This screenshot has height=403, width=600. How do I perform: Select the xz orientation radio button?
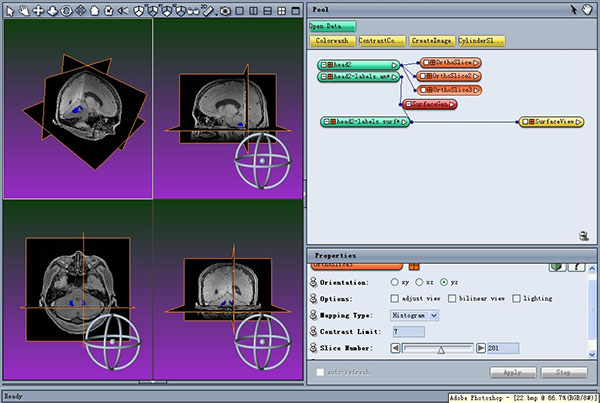(x=419, y=282)
